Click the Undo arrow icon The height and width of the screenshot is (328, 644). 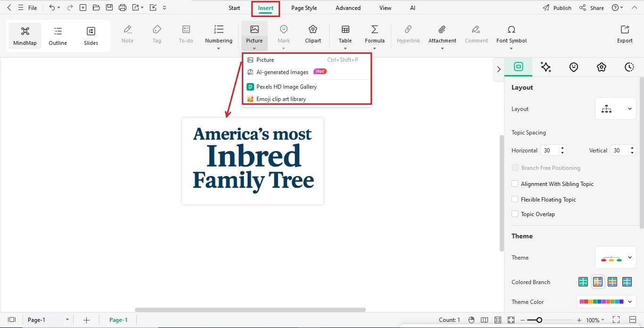(x=52, y=8)
